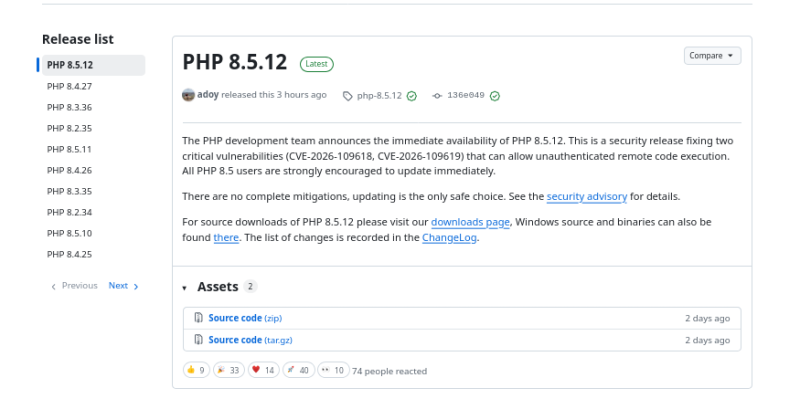Screen dimensions: 800x409
Task: React with thumbs up emoji
Action: click(196, 370)
